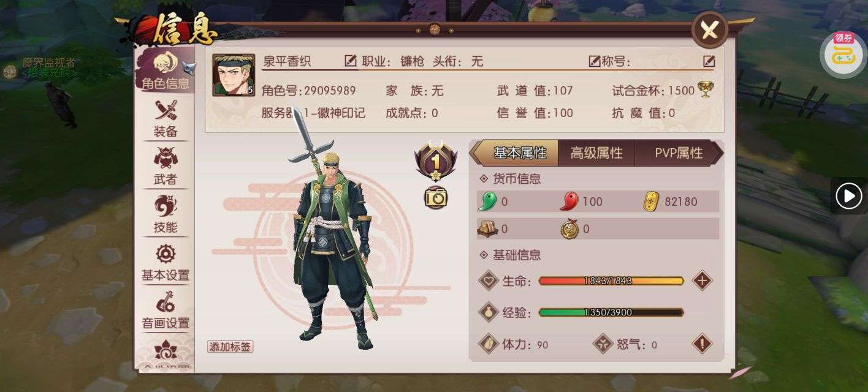Tap the 领券 coupon gamepad icon
Image resolution: width=868 pixels, height=392 pixels.
(x=843, y=54)
